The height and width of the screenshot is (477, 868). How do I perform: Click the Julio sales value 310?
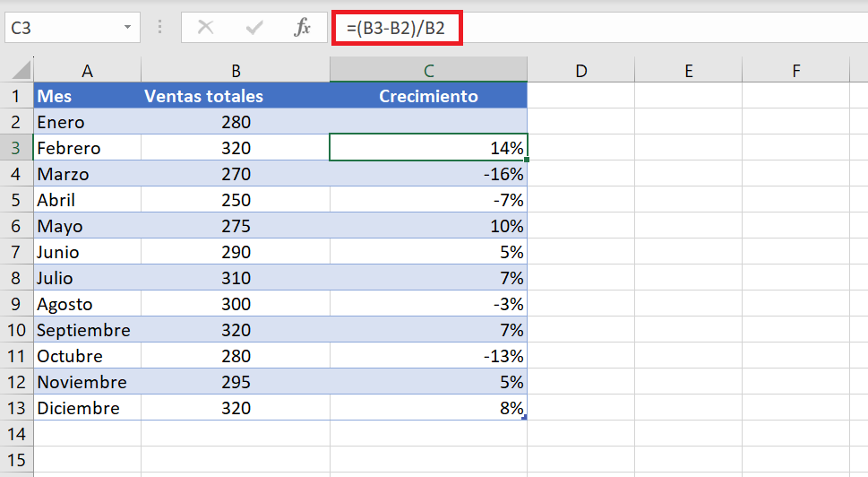click(x=236, y=278)
